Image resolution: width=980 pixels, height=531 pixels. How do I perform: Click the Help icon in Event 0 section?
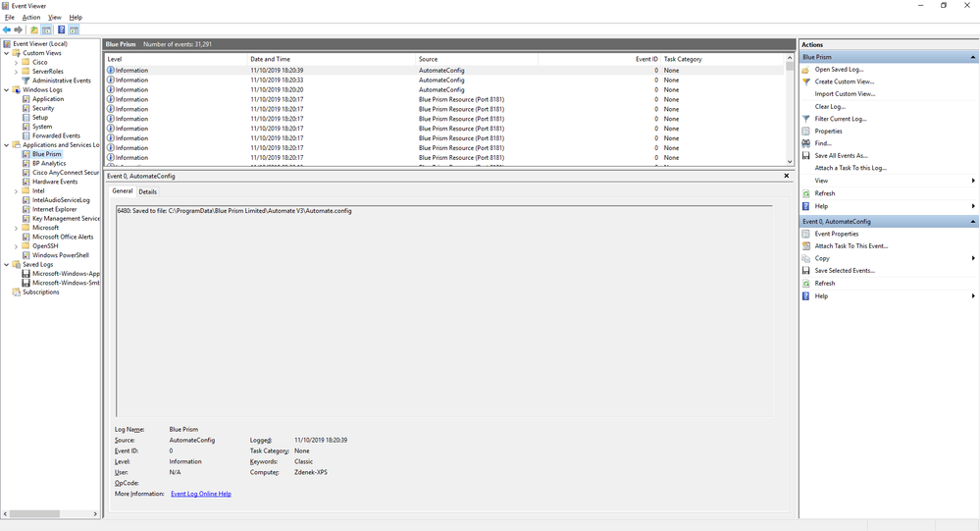coord(805,296)
